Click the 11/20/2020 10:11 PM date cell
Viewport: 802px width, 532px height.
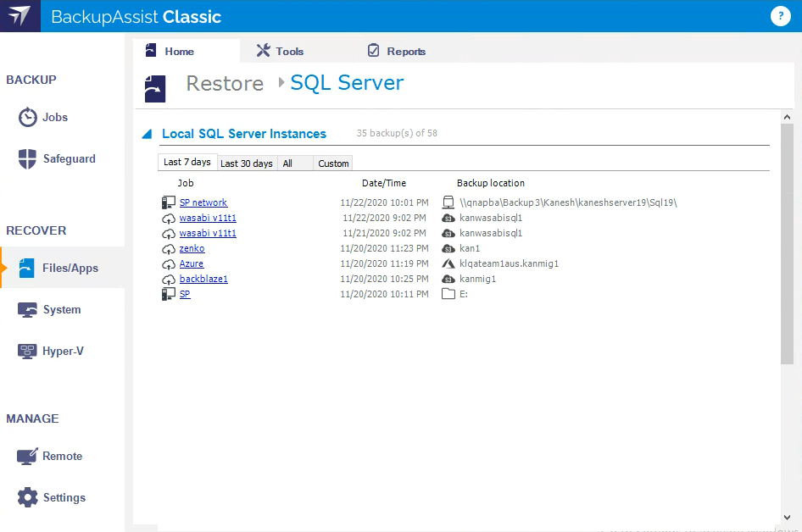(385, 294)
